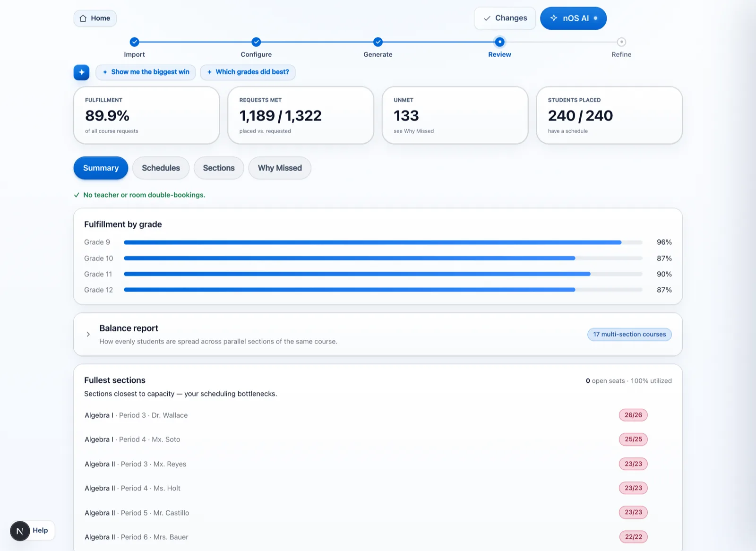Click the green checkmark before double-bookings notice
This screenshot has height=551, width=756.
point(77,195)
